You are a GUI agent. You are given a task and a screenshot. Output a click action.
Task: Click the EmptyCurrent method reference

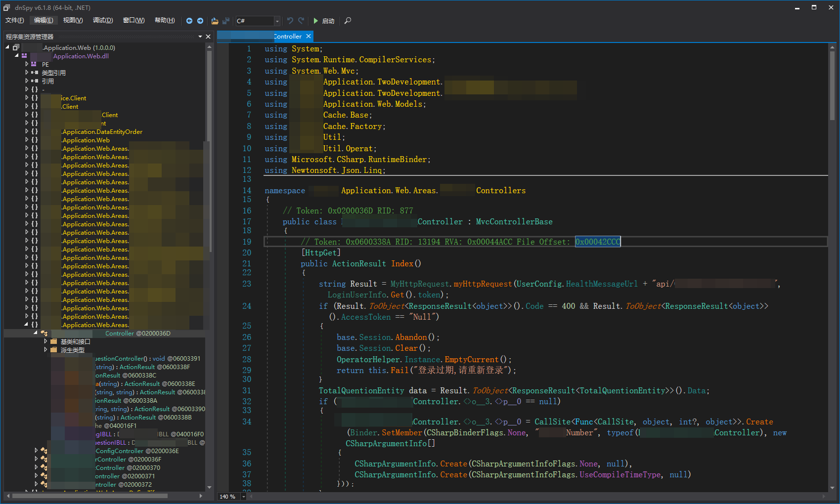pos(471,360)
